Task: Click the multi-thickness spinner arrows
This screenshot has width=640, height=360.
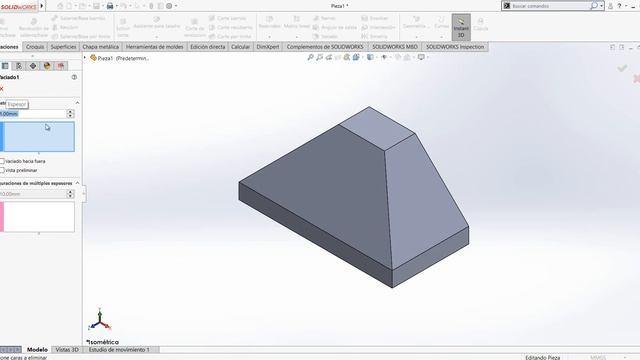Action: 71,194
